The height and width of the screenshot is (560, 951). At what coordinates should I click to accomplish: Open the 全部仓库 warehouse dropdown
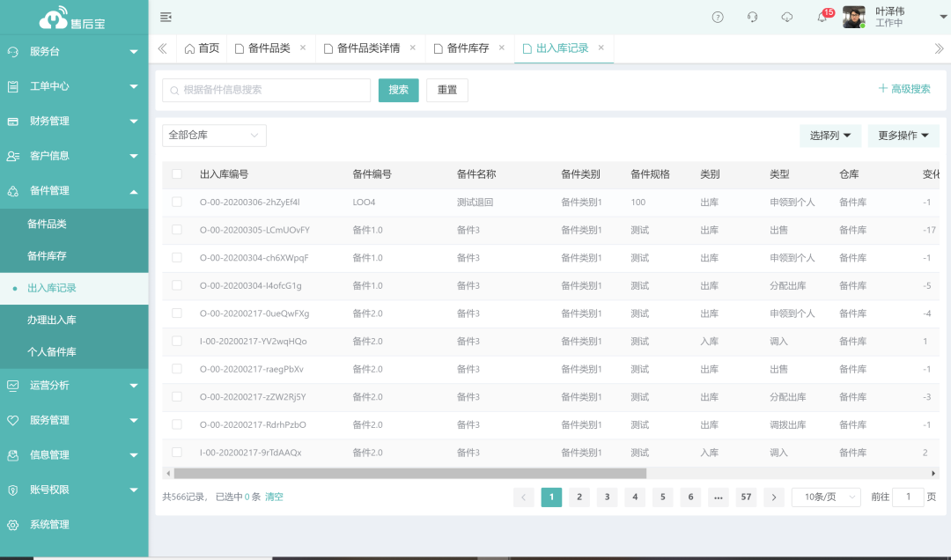(x=214, y=136)
